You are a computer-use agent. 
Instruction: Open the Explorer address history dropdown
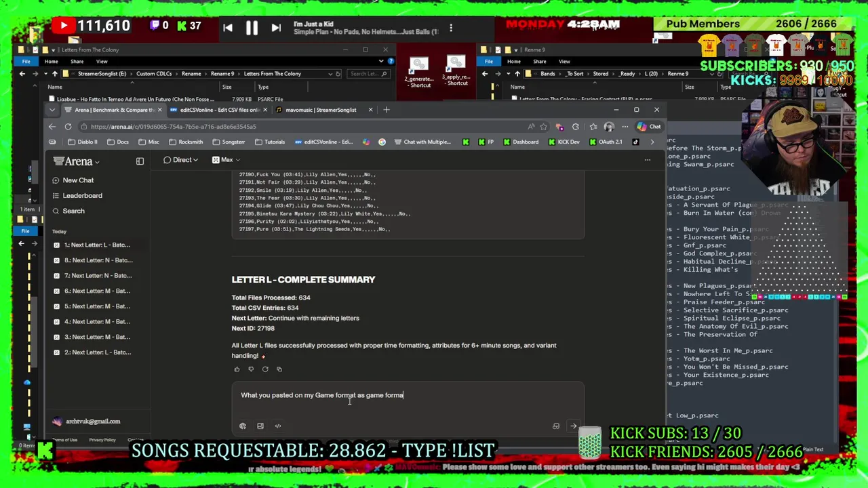pyautogui.click(x=330, y=74)
